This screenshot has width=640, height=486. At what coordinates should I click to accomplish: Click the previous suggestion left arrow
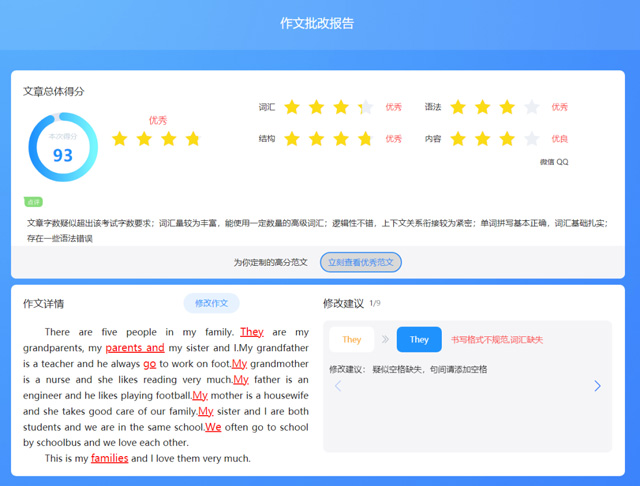click(338, 386)
